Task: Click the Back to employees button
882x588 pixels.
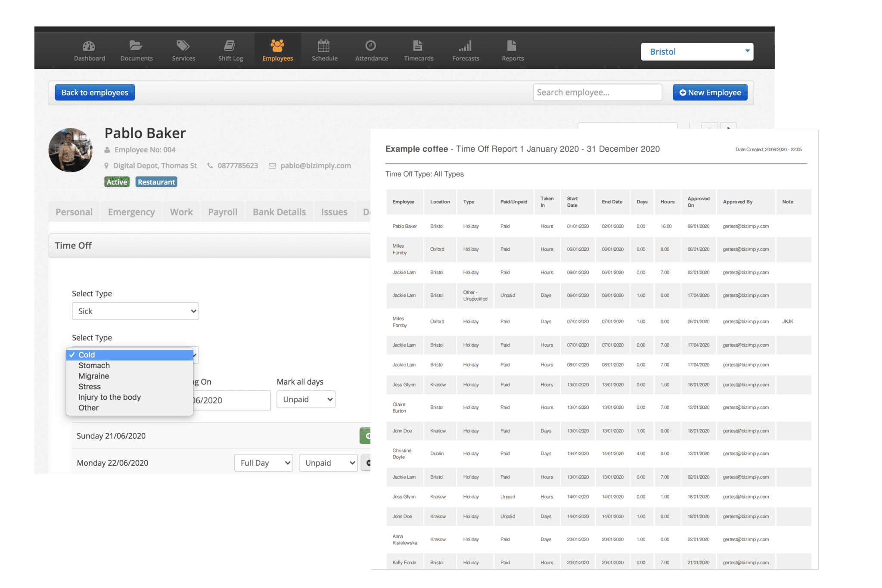Action: point(94,92)
